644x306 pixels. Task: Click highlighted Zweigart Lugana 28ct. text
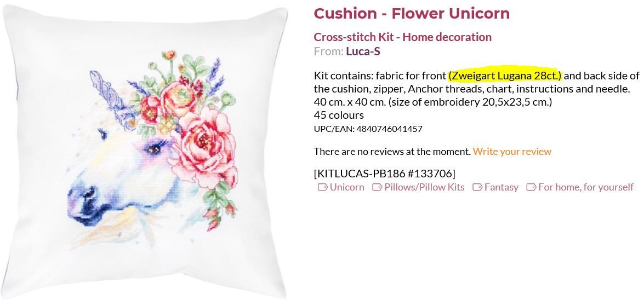(x=505, y=76)
